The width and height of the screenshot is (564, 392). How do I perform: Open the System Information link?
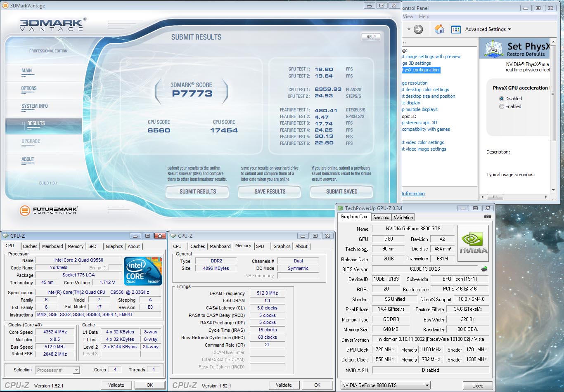[x=413, y=194]
